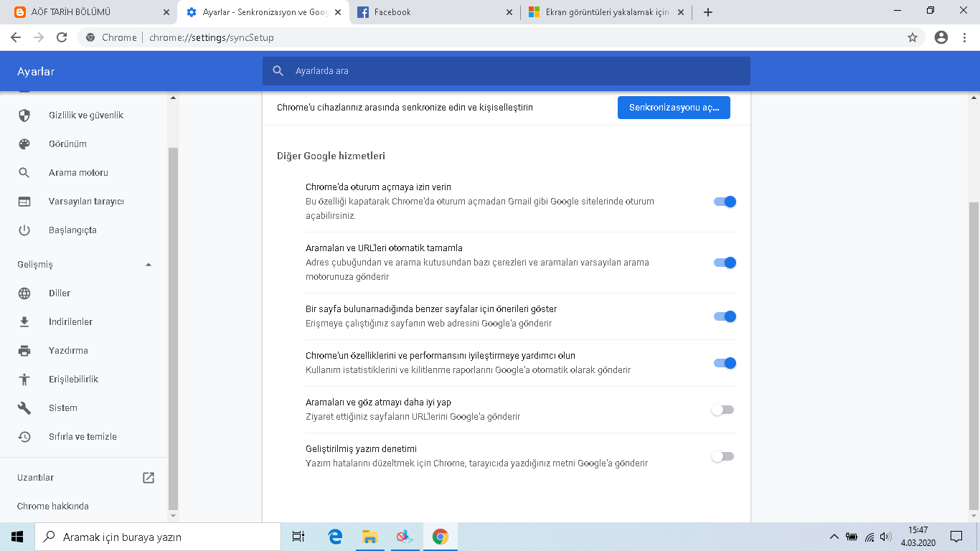Click the Senkronizasyonu aç button
Viewport: 980px width, 551px height.
(674, 108)
